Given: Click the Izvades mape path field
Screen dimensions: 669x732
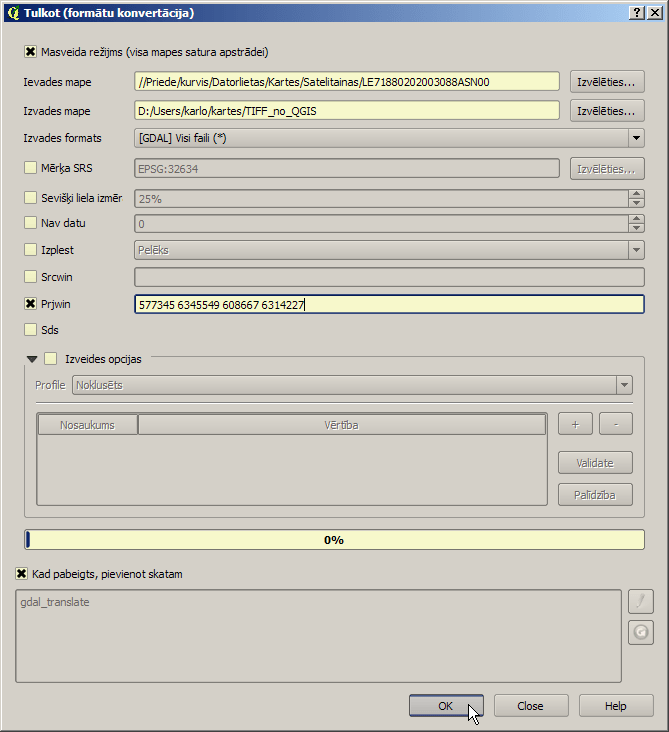Looking at the screenshot, I should pos(347,111).
